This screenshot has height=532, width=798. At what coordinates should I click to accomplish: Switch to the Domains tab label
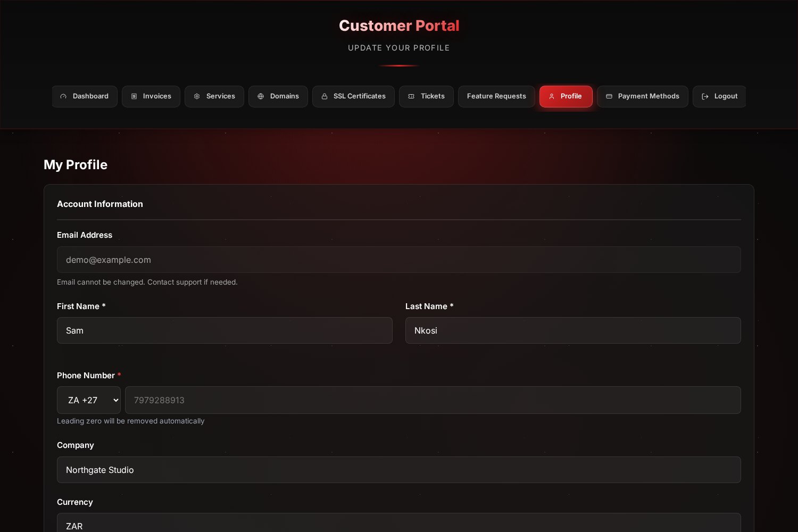(285, 96)
